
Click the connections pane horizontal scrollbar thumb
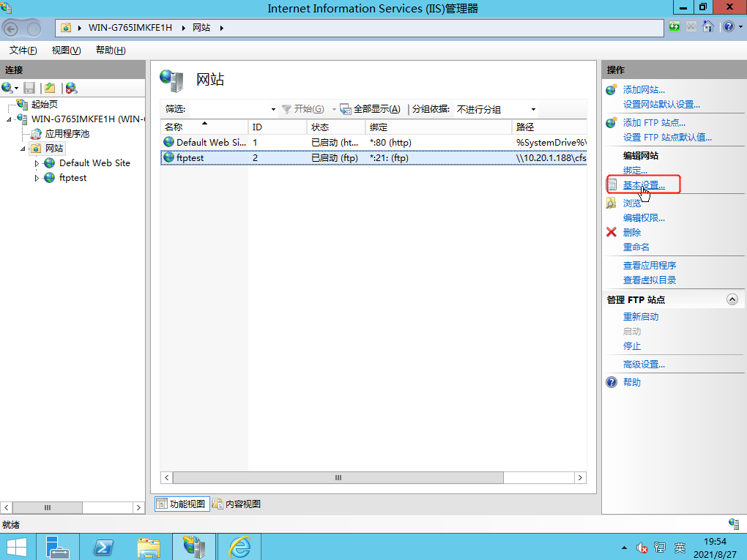coord(47,507)
